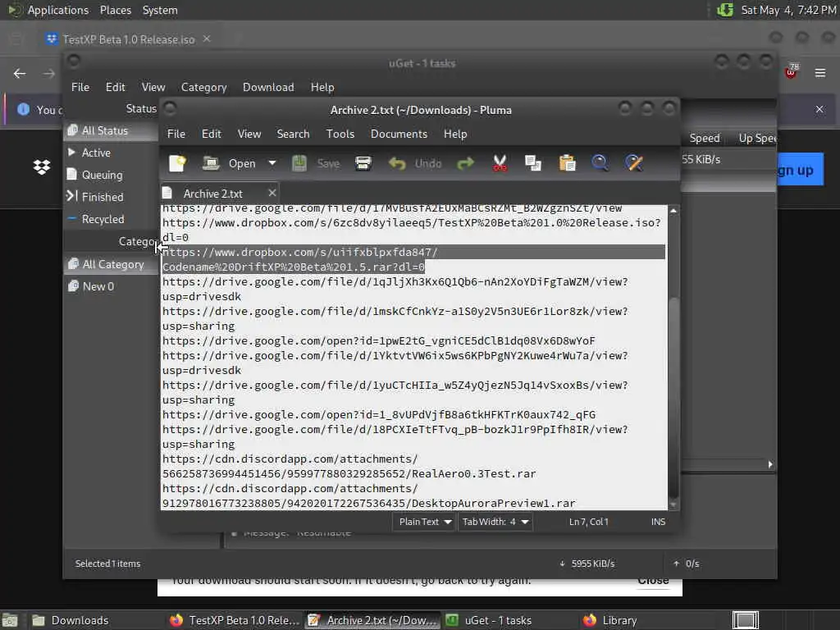
Task: Open Firefox hamburger menu
Action: point(820,73)
